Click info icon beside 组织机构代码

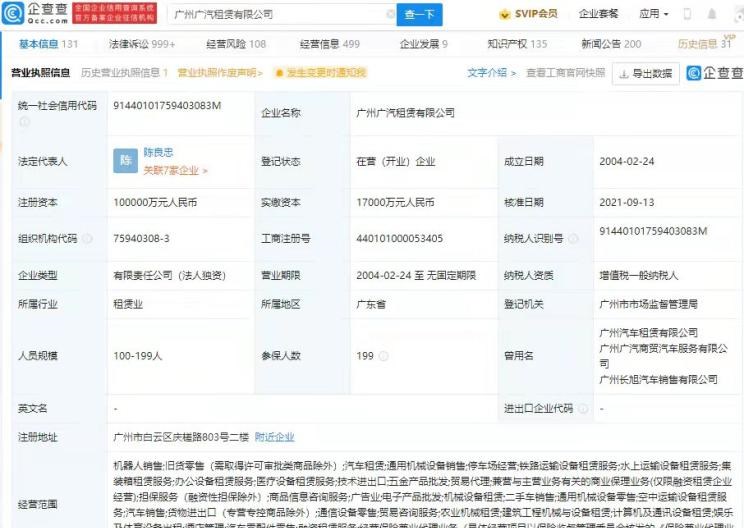87,238
